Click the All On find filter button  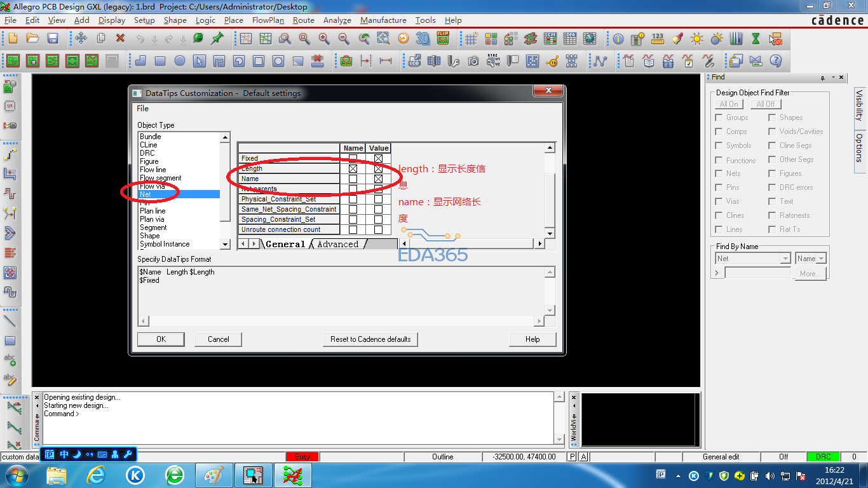point(729,104)
